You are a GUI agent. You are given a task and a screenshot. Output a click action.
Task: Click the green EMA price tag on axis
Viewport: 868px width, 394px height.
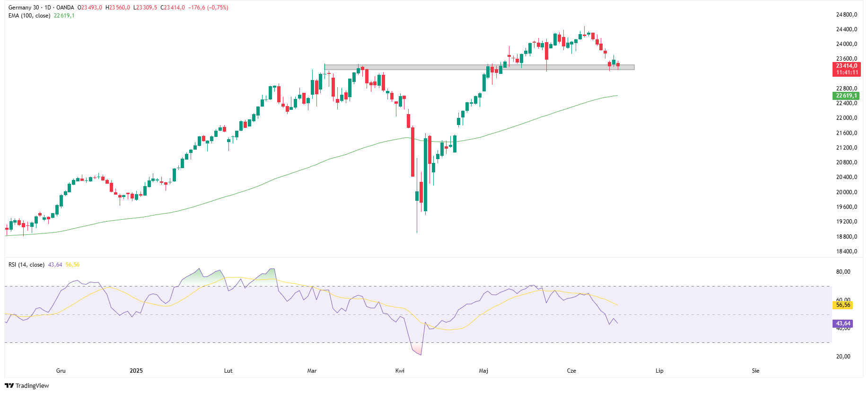coord(846,96)
